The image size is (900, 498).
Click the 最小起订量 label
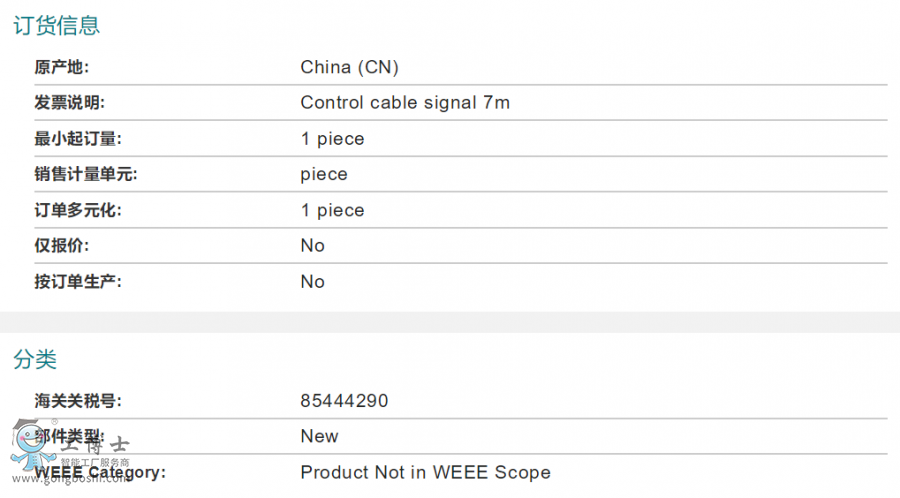[77, 139]
